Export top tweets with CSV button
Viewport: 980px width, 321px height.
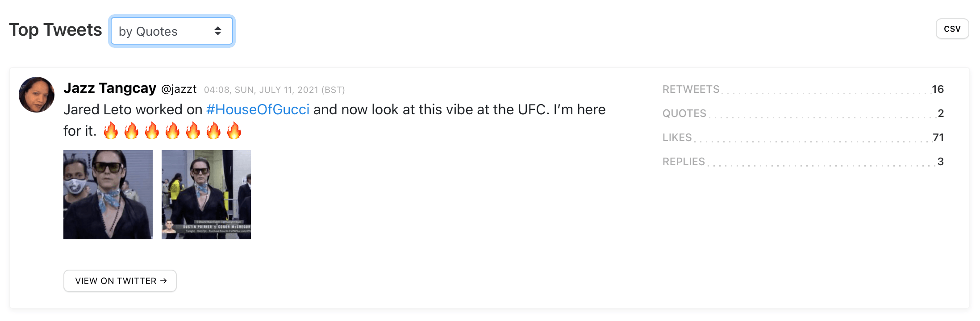click(x=952, y=29)
